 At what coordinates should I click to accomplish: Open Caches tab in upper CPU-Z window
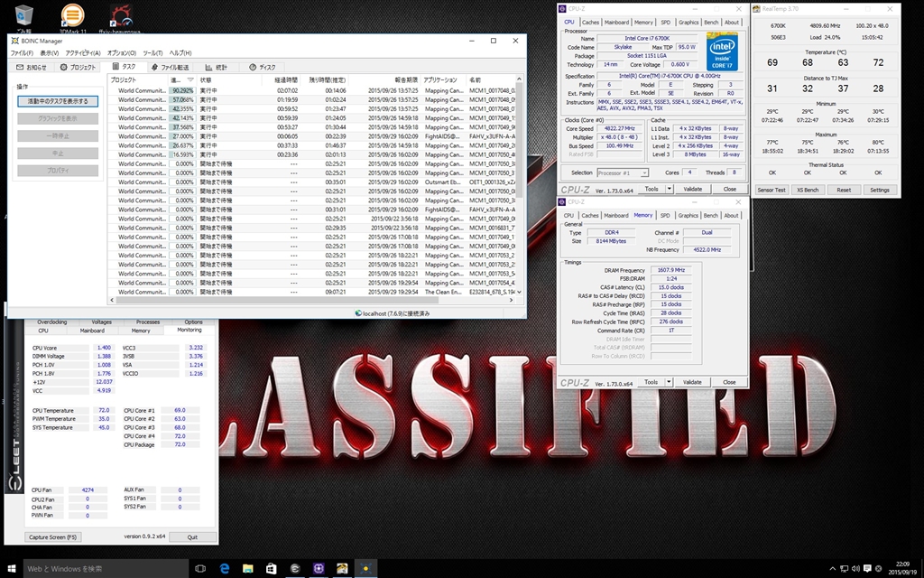[590, 23]
